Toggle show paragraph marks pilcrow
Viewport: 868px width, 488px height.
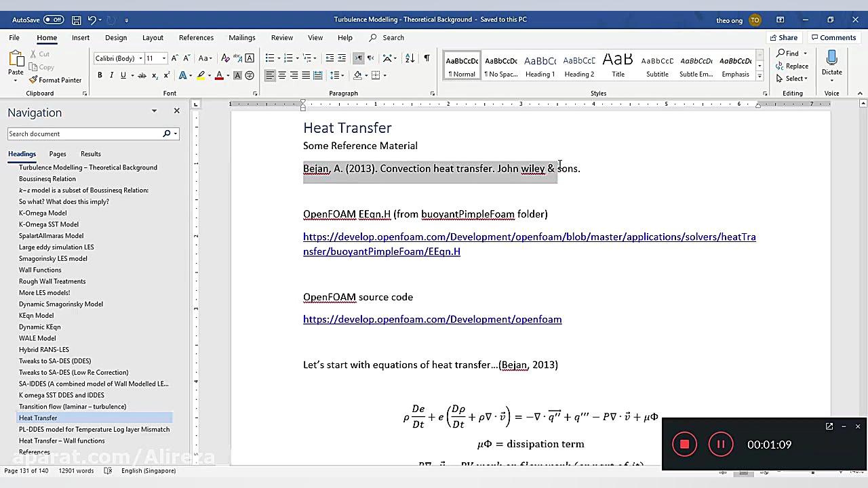[x=427, y=58]
